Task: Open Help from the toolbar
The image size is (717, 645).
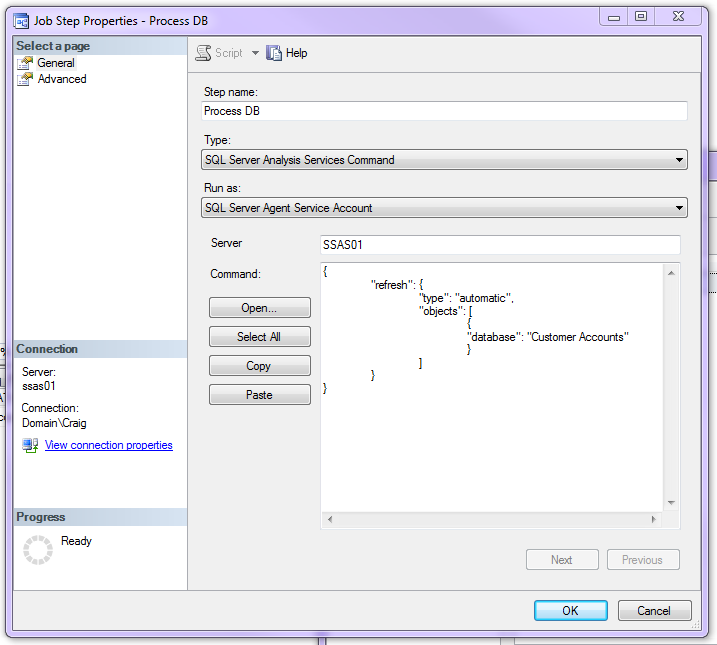Action: (x=296, y=53)
